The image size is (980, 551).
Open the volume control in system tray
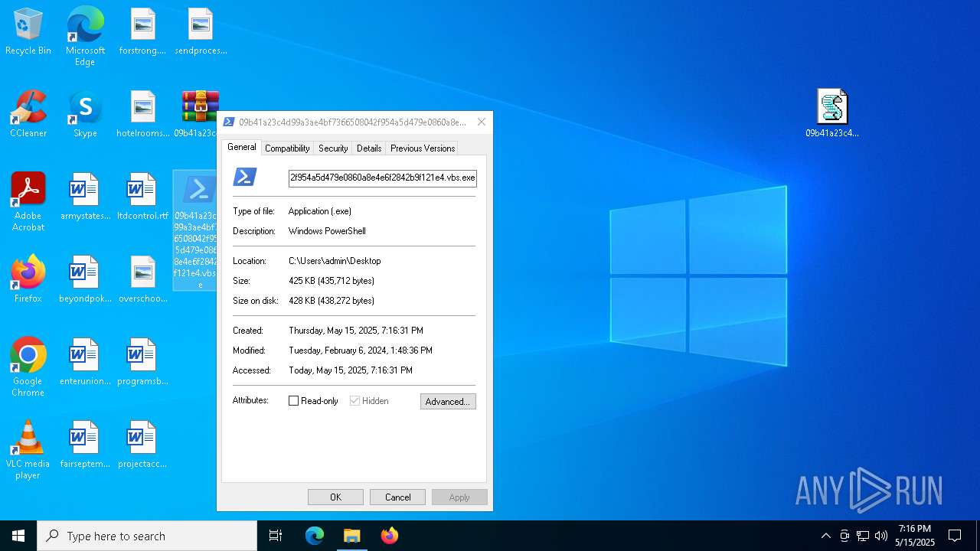coord(881,536)
